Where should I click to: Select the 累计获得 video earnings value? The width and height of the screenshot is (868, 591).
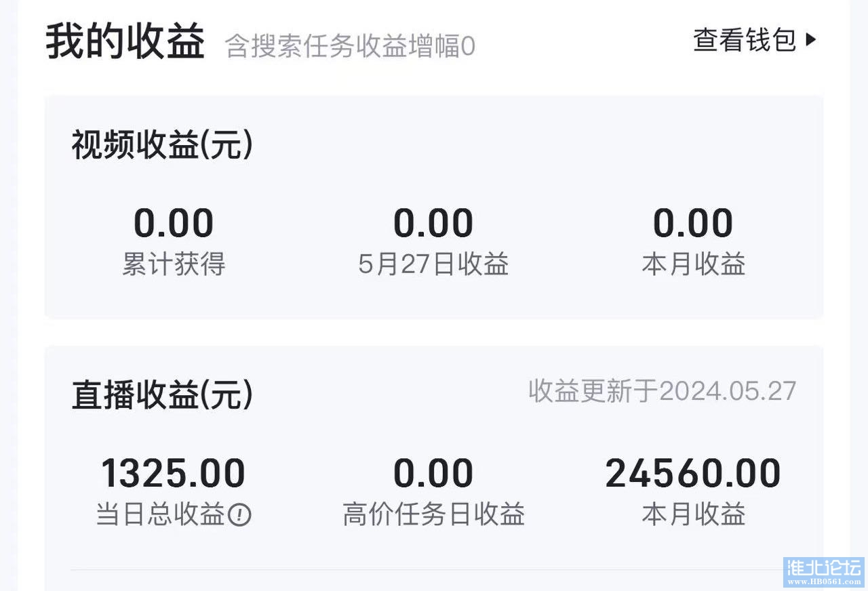pyautogui.click(x=174, y=224)
